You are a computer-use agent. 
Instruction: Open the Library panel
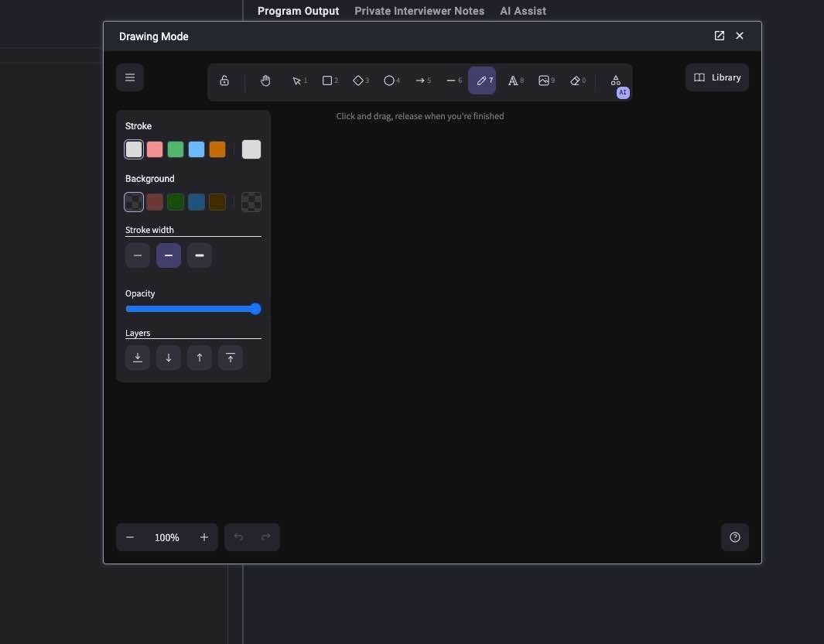tap(716, 77)
